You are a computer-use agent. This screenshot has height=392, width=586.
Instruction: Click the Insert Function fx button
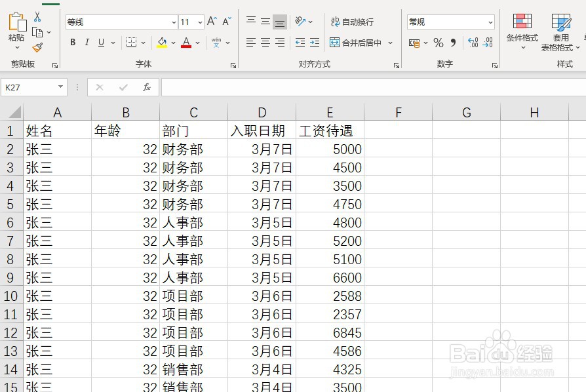coord(147,87)
